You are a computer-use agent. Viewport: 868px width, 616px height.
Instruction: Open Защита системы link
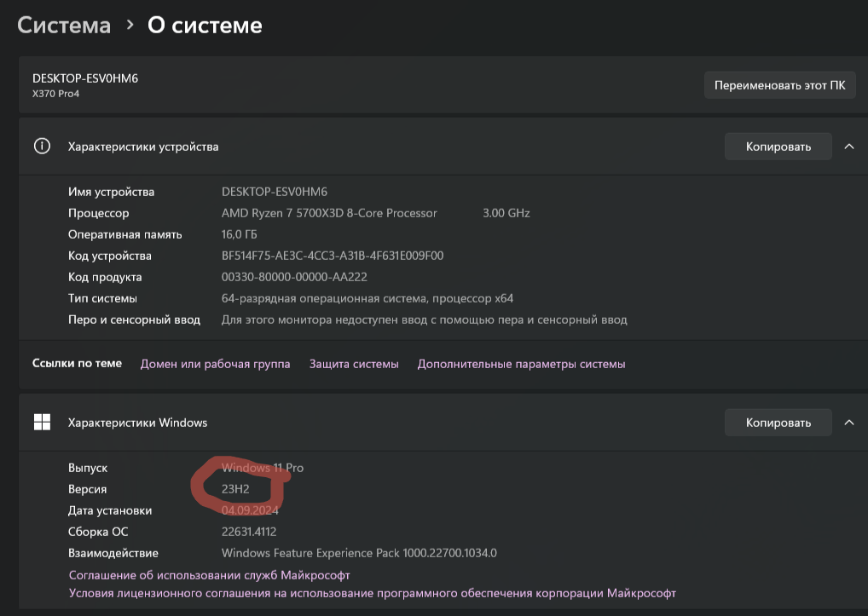click(x=354, y=364)
